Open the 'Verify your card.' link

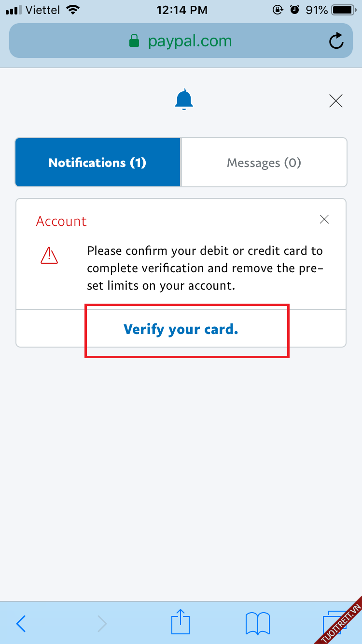(x=181, y=329)
